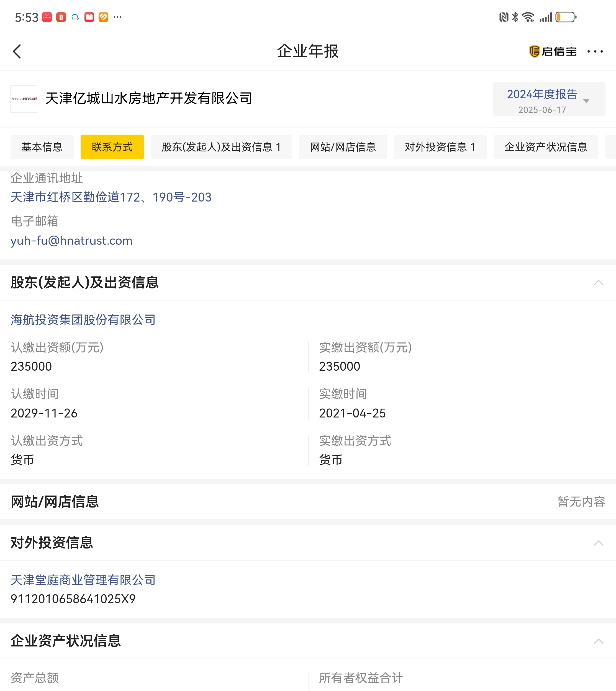
Task: Tap email yuh-fu@hnatrust.com
Action: [71, 241]
